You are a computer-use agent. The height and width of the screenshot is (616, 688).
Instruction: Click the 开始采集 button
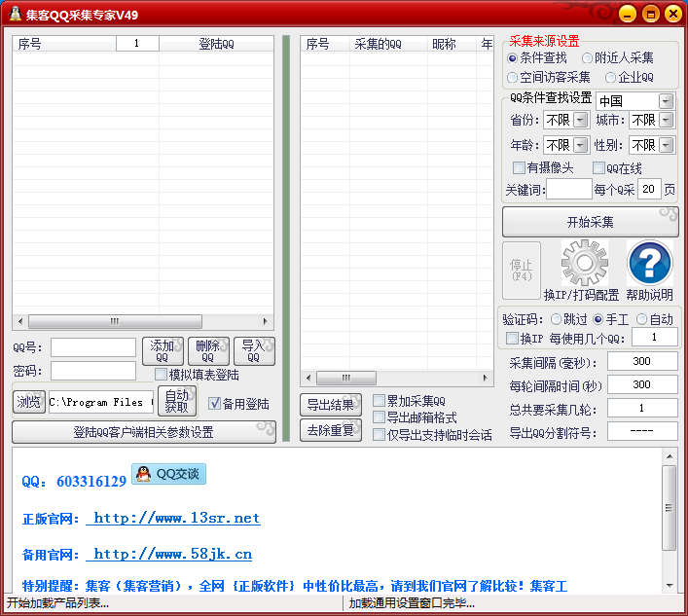tap(590, 222)
